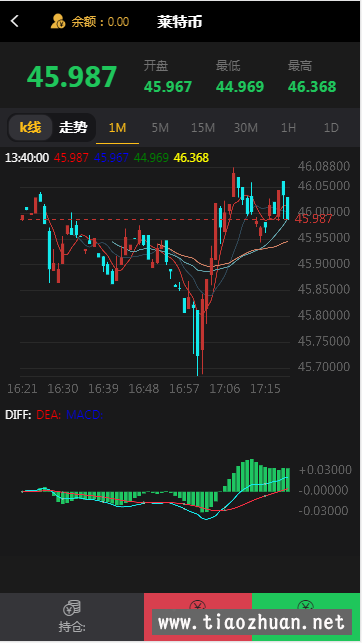The width and height of the screenshot is (362, 643).
Task: Click the tallest green MACD histogram bar
Action: pyautogui.click(x=252, y=475)
